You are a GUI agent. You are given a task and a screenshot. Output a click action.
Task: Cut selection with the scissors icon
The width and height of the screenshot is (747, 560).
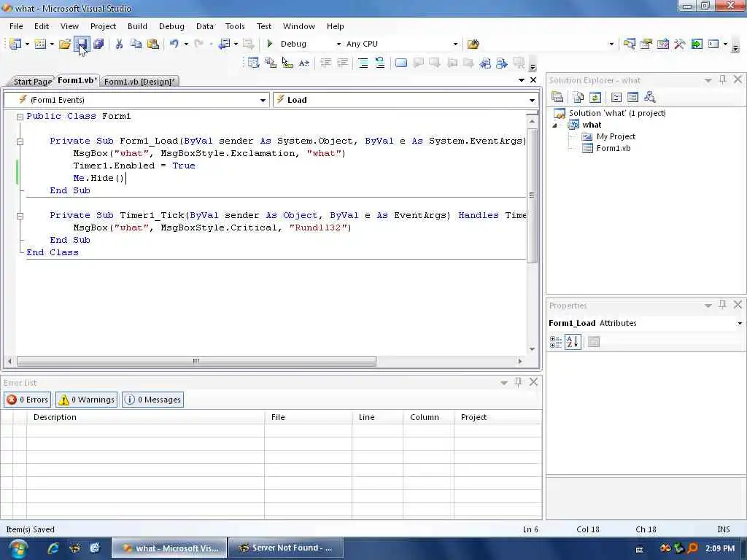(119, 44)
